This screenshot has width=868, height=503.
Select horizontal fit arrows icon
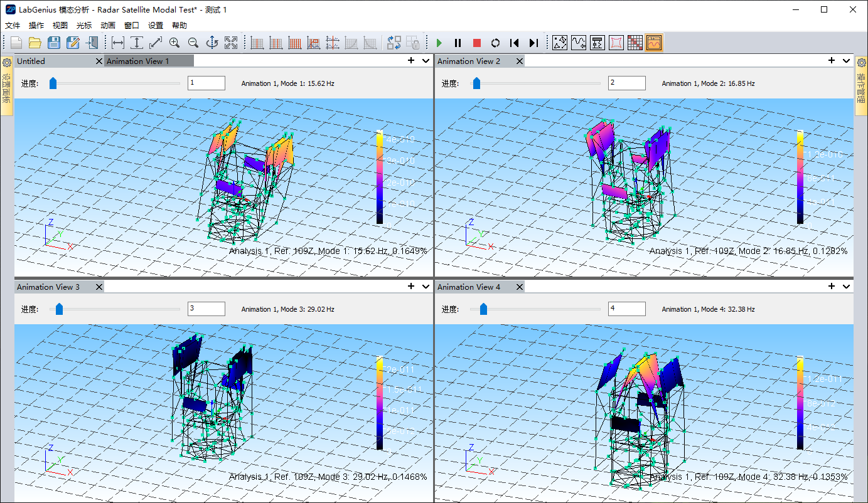coord(118,43)
